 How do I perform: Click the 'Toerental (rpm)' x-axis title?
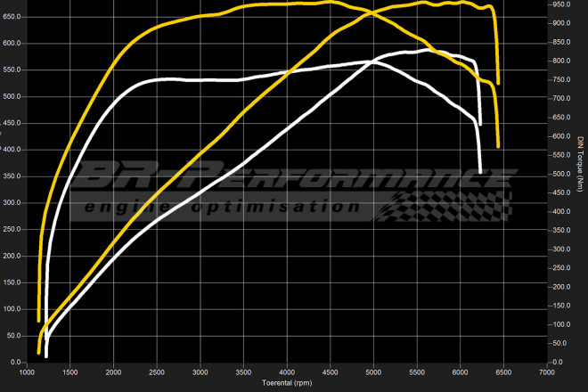(x=287, y=383)
